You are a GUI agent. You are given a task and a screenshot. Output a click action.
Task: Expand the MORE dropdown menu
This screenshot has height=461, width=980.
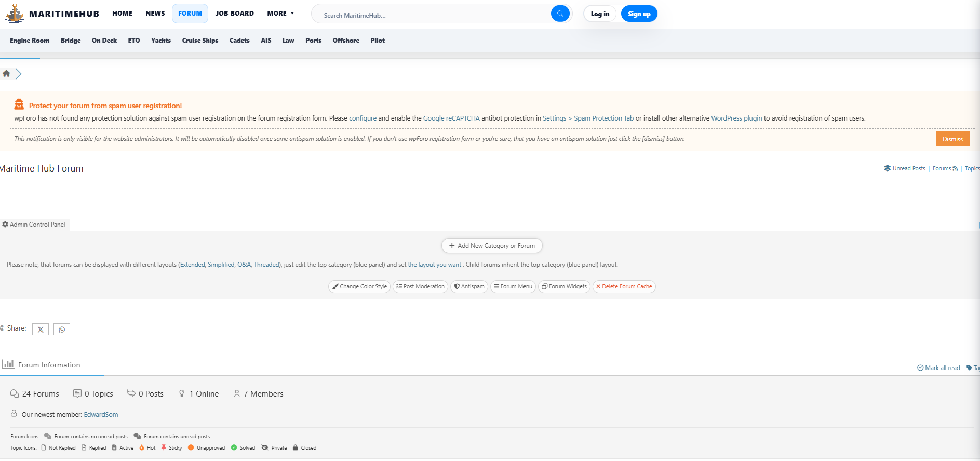click(280, 14)
